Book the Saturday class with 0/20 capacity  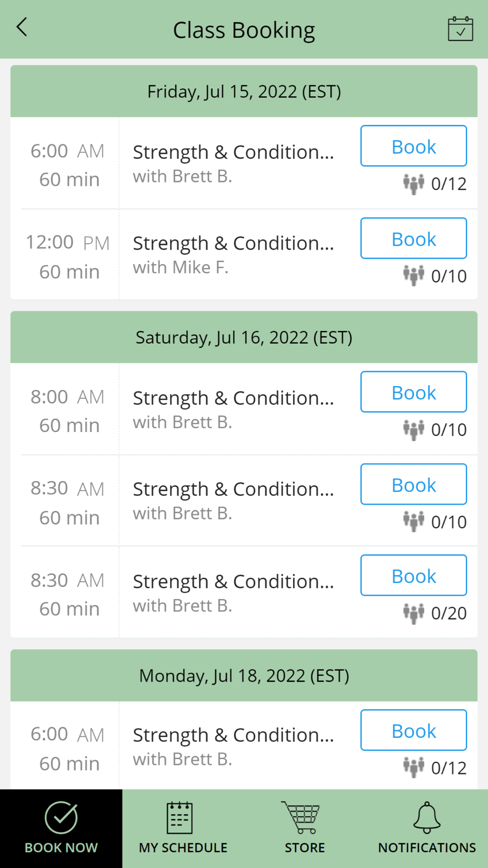point(413,576)
